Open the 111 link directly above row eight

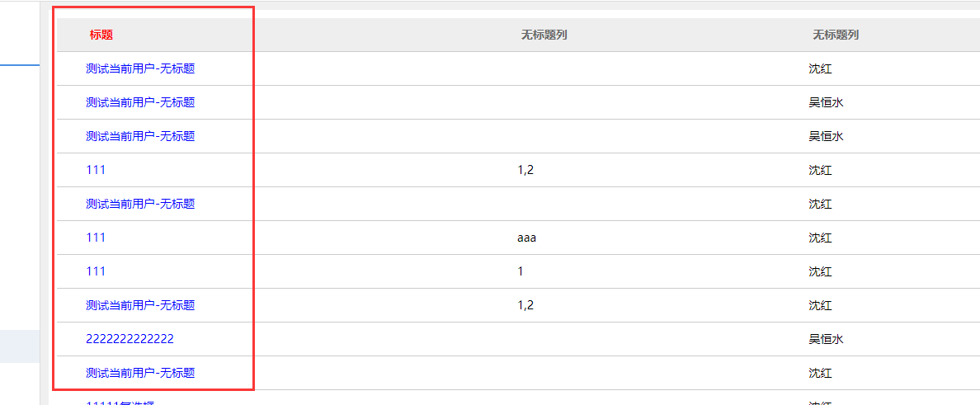pos(96,271)
